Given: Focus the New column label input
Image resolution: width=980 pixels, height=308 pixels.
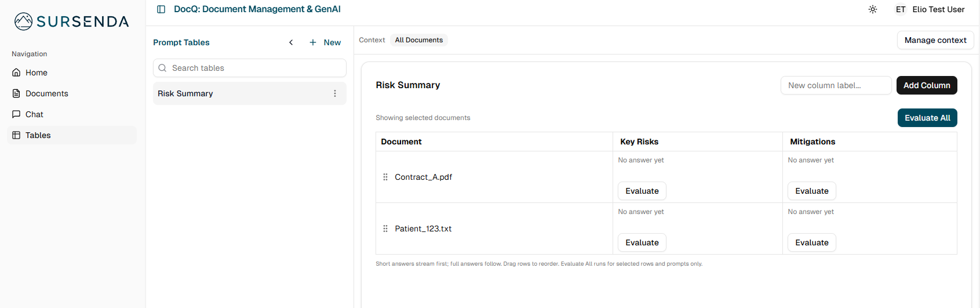Looking at the screenshot, I should point(835,85).
